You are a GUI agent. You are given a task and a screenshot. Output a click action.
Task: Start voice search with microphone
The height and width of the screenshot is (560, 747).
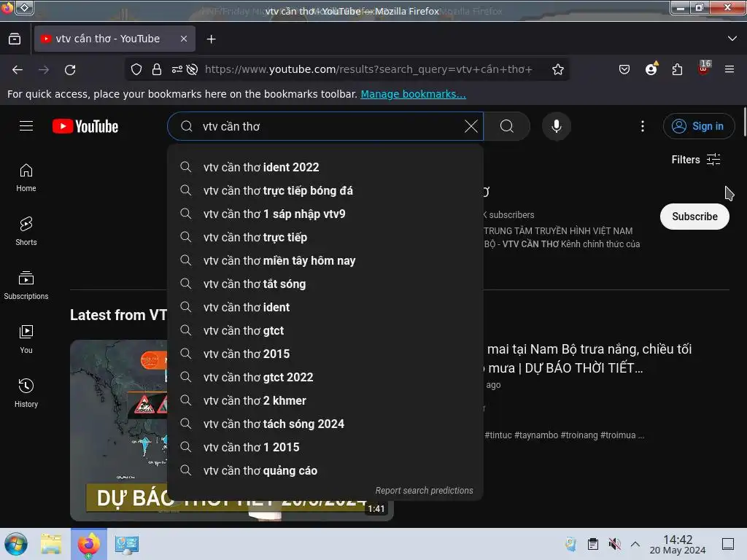(x=556, y=126)
